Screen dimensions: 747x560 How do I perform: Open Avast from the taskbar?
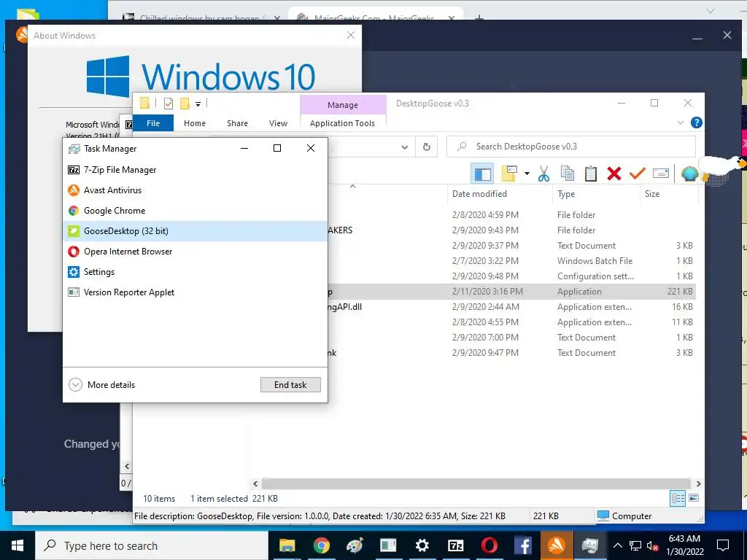(x=556, y=545)
